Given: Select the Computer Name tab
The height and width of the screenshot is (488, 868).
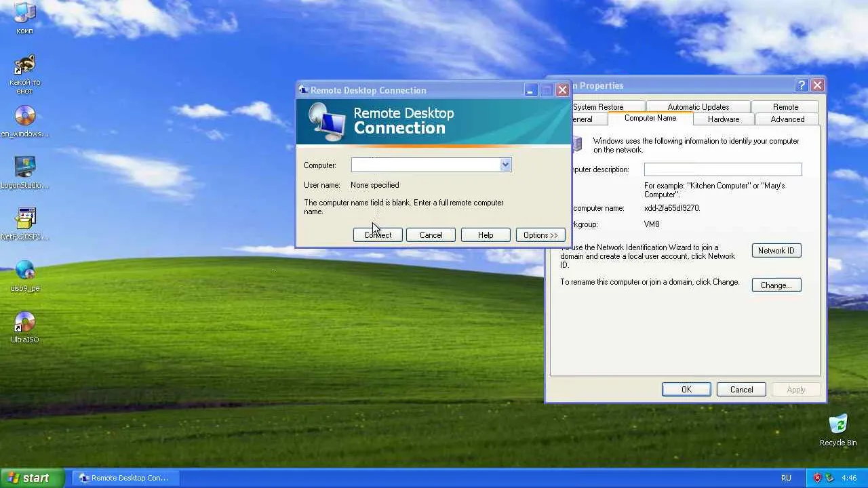Looking at the screenshot, I should point(650,118).
